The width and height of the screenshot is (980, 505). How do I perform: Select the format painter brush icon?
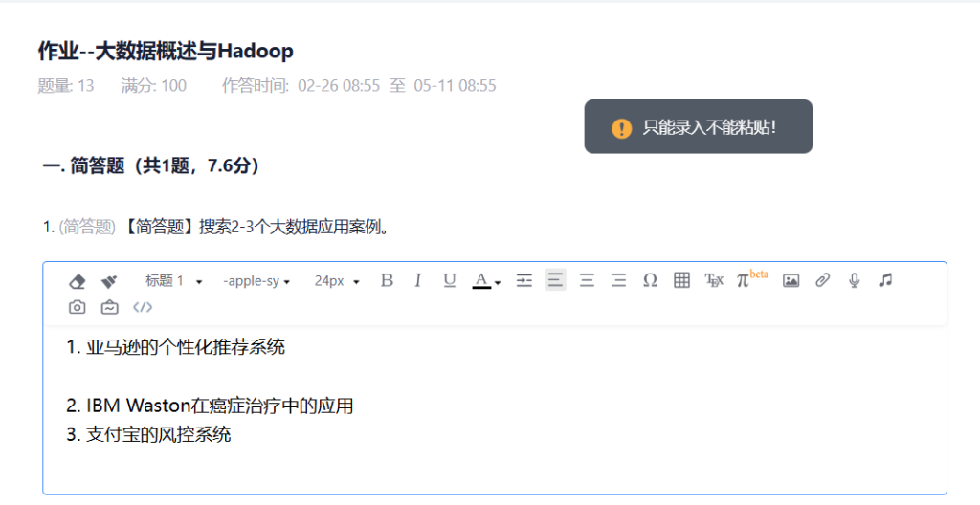point(109,281)
